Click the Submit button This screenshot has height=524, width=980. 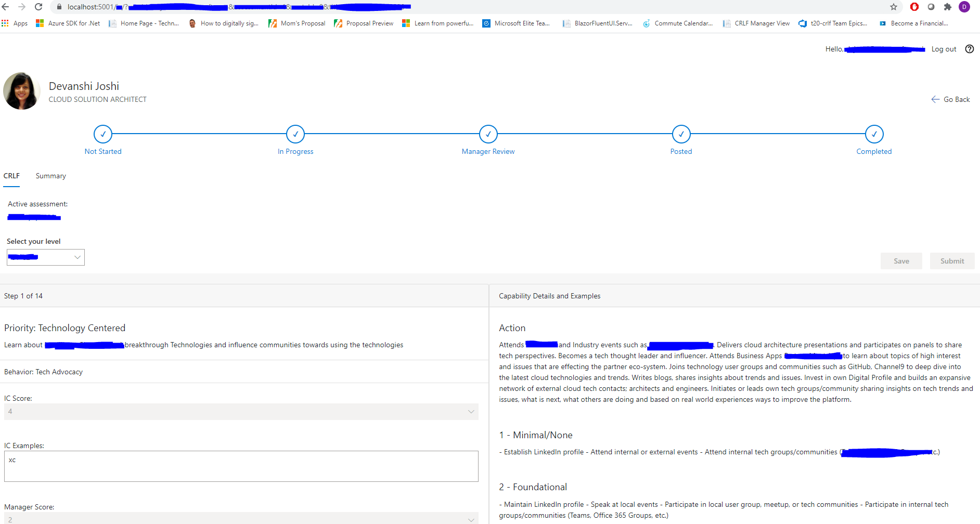coord(952,260)
